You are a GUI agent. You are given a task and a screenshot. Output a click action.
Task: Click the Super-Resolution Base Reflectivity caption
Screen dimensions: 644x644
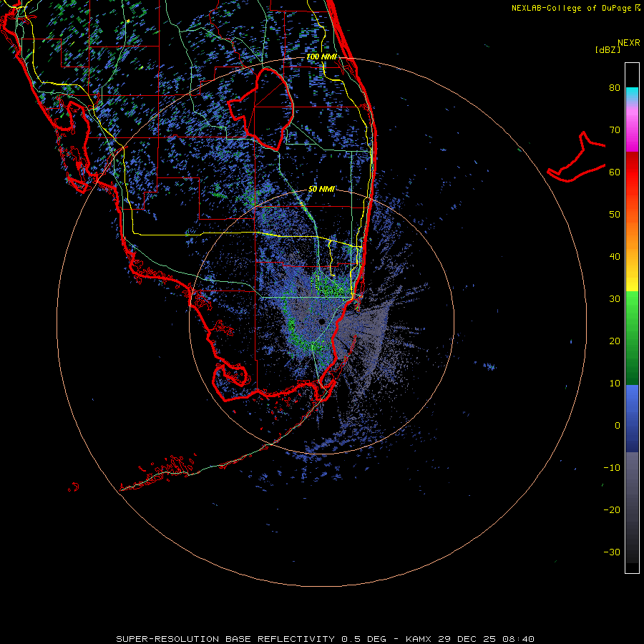(x=325, y=639)
